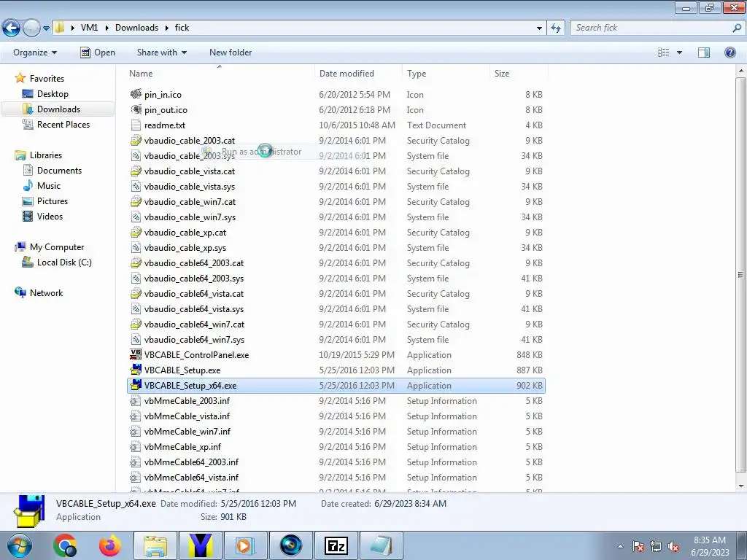Click the Refresh button beside address bar
Image resolution: width=747 pixels, height=560 pixels.
(x=556, y=28)
